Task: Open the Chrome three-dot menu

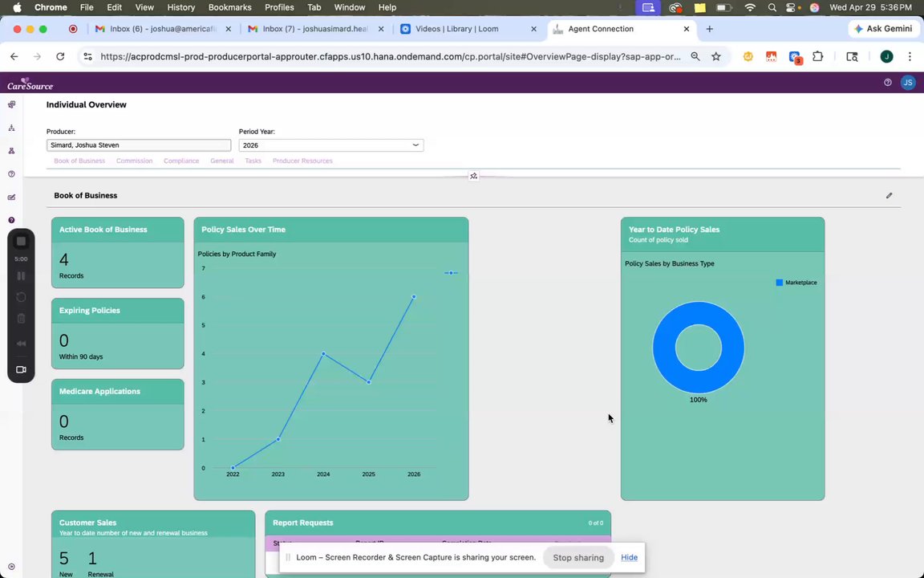Action: pyautogui.click(x=910, y=57)
